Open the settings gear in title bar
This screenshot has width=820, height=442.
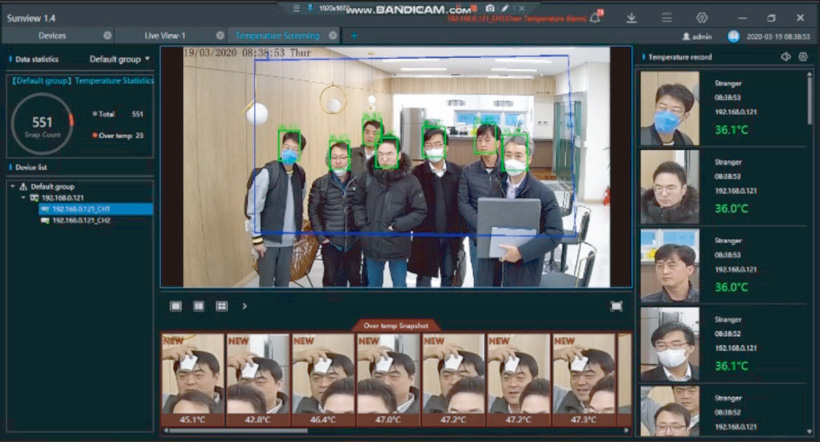[x=702, y=18]
